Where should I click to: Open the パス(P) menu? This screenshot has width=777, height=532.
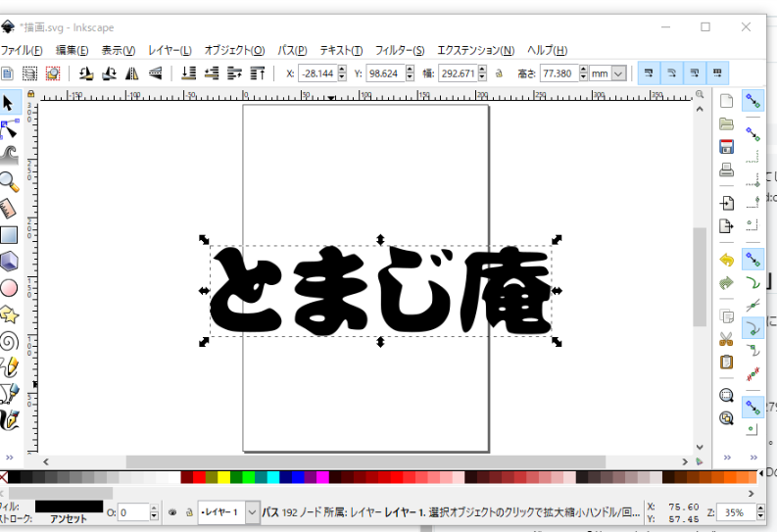[292, 50]
